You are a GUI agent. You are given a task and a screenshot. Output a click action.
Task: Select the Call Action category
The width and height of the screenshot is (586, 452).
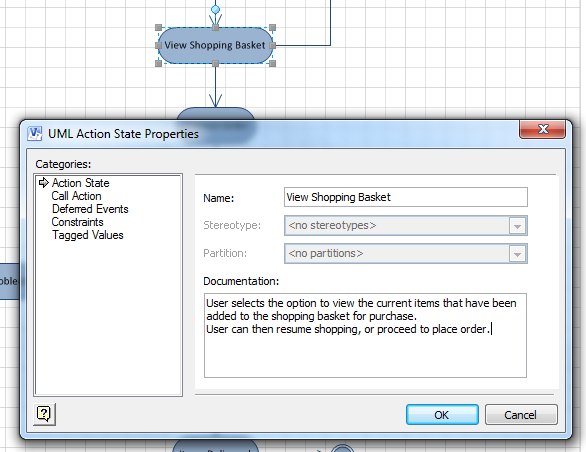click(x=77, y=196)
